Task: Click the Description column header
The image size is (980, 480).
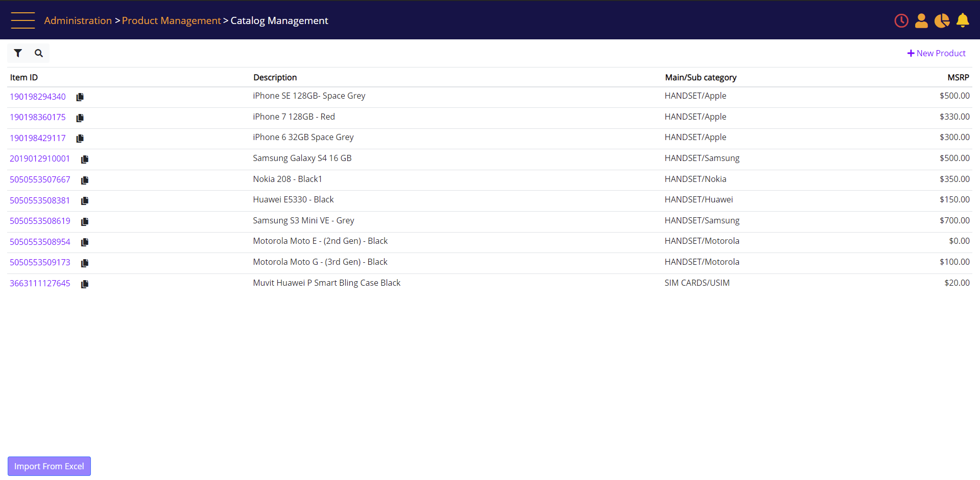Action: (x=275, y=77)
